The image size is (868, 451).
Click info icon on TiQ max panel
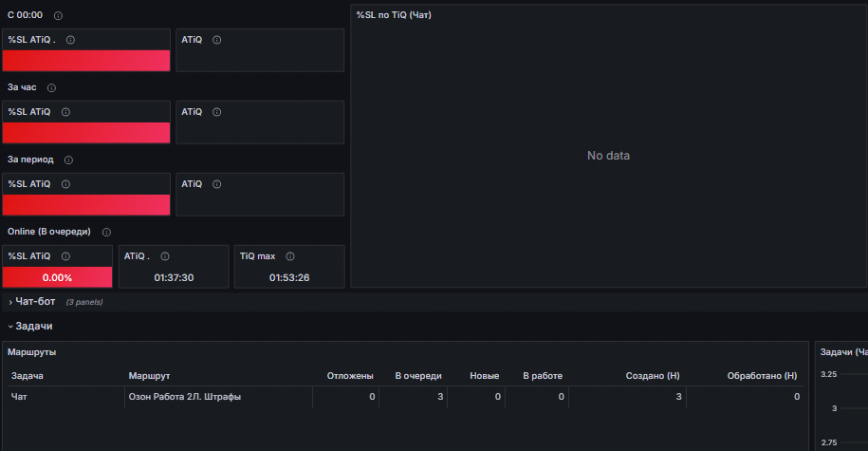click(290, 256)
